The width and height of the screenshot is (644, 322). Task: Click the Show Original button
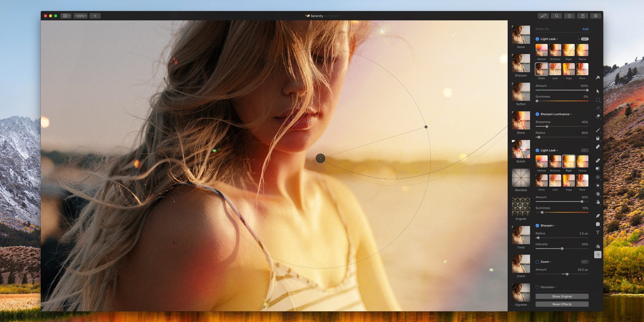pos(562,296)
